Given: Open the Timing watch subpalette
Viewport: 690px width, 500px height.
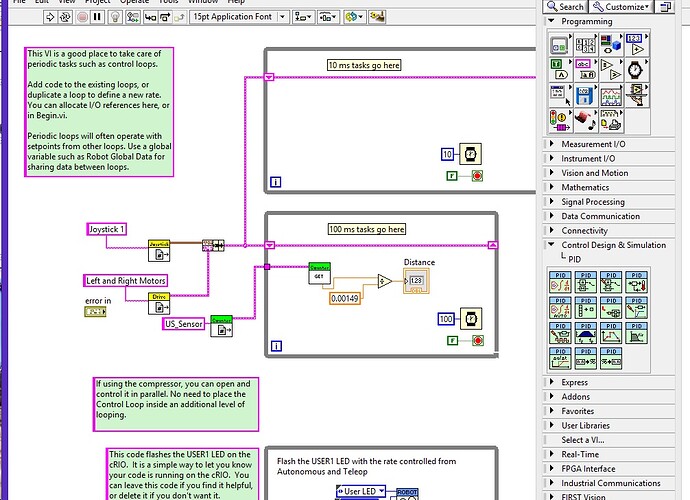Looking at the screenshot, I should coord(636,70).
